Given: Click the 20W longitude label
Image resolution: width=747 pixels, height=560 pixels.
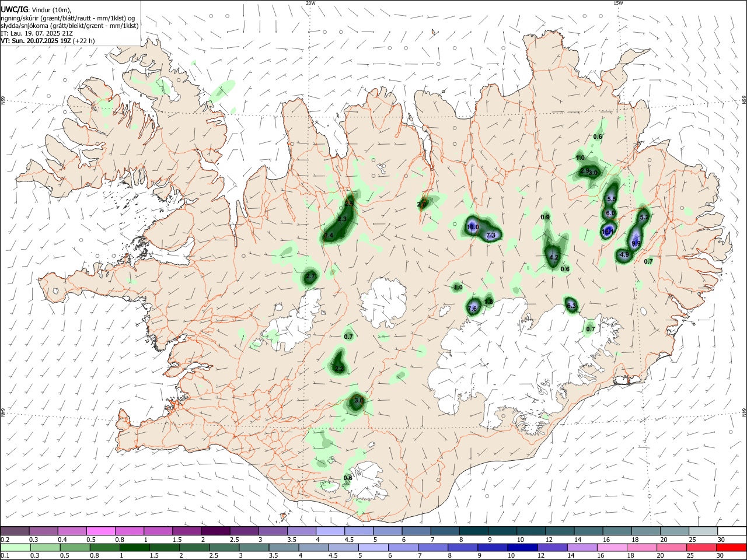Looking at the screenshot, I should coord(310,3).
